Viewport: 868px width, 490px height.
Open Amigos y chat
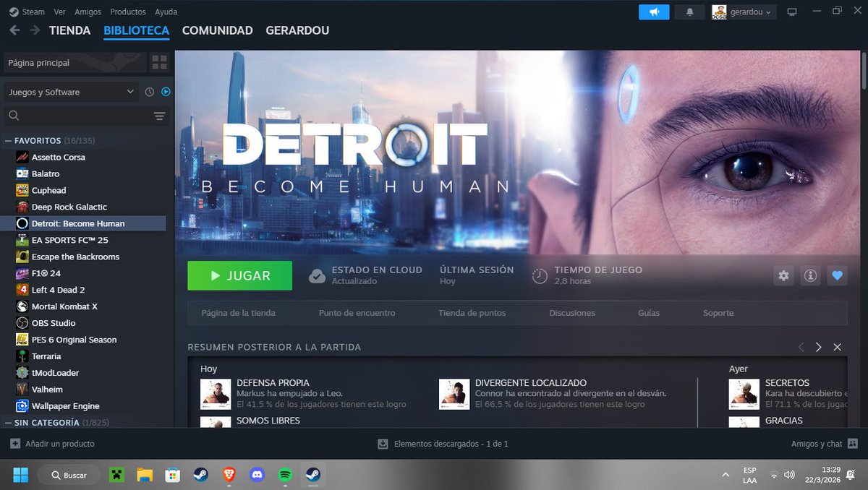click(824, 444)
